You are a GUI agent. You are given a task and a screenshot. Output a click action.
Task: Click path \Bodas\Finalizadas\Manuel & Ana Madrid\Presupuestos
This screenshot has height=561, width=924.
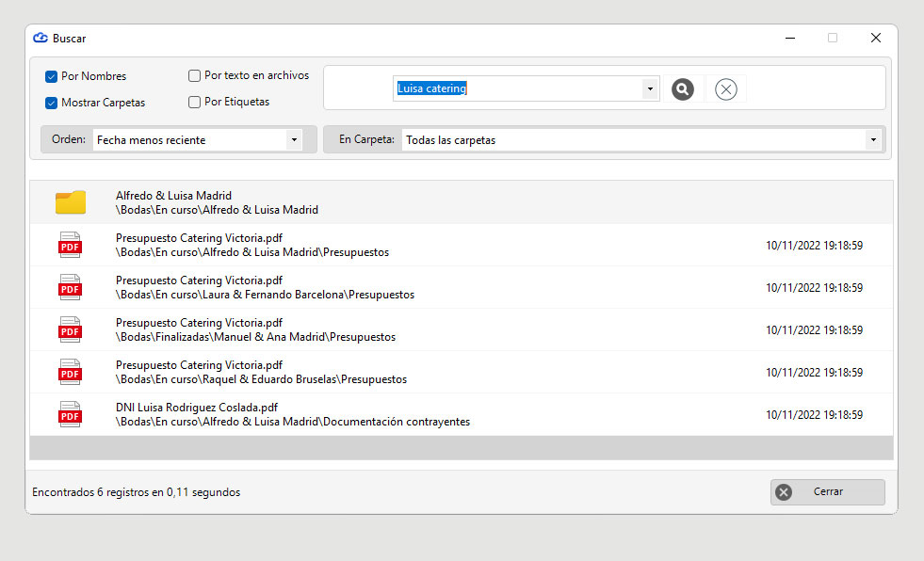point(255,337)
